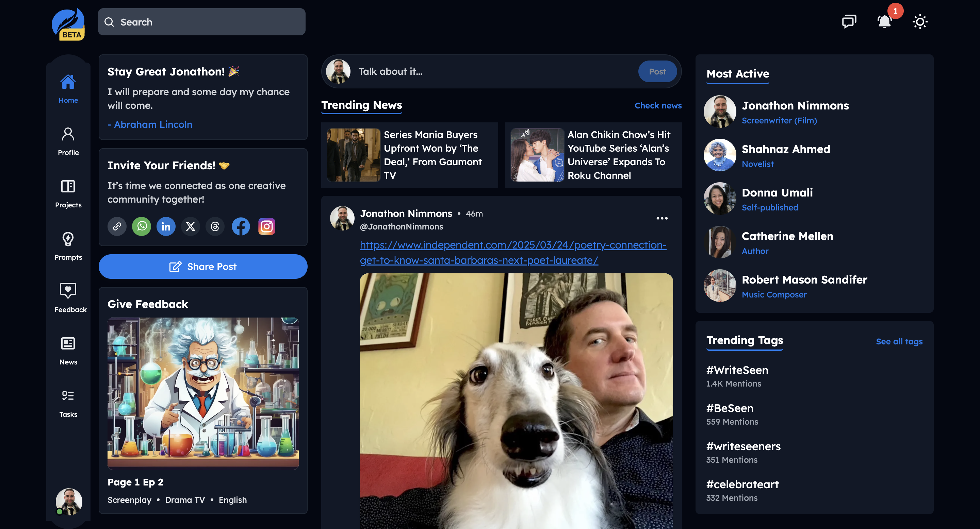Invite friends via WhatsApp icon
The height and width of the screenshot is (529, 980).
[142, 226]
